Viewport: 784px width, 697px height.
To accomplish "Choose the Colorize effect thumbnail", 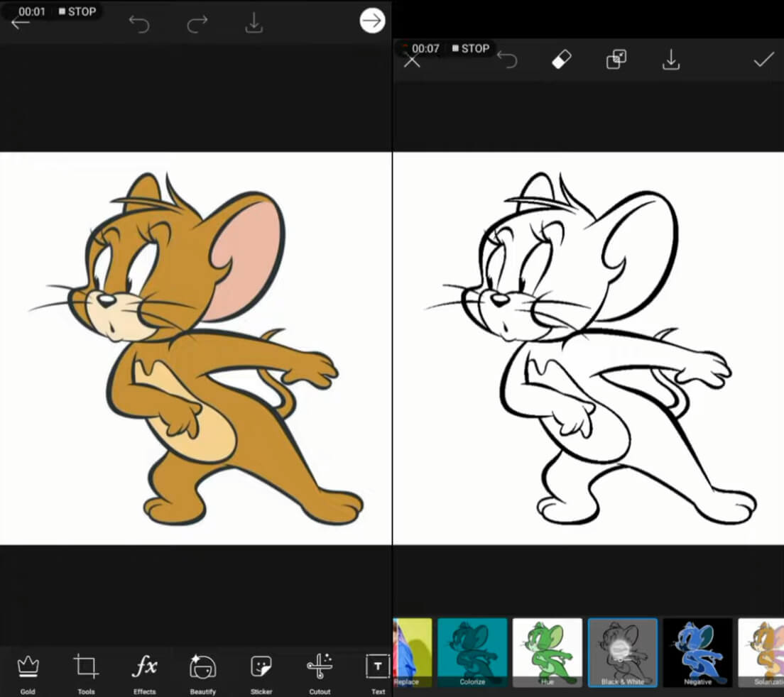I will (x=472, y=652).
